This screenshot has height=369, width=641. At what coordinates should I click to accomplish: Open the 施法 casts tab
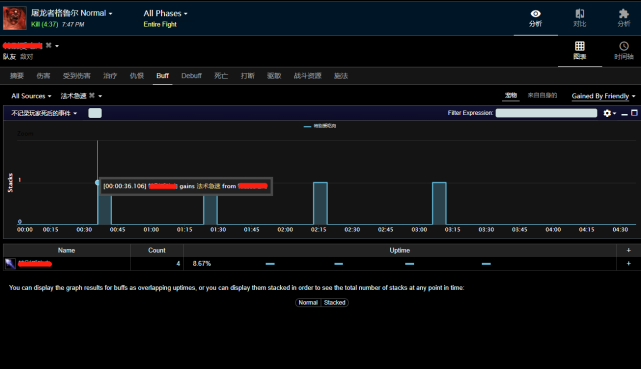(x=341, y=76)
